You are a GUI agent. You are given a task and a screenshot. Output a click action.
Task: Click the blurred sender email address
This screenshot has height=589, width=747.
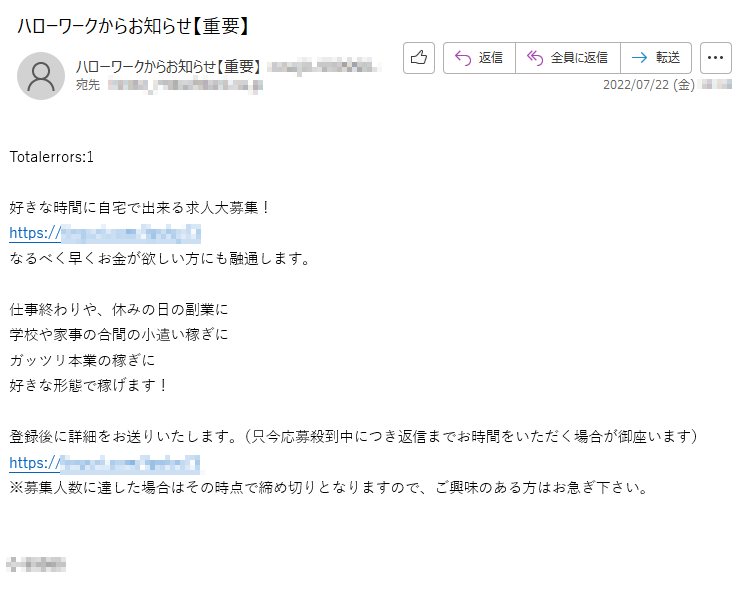tap(323, 66)
